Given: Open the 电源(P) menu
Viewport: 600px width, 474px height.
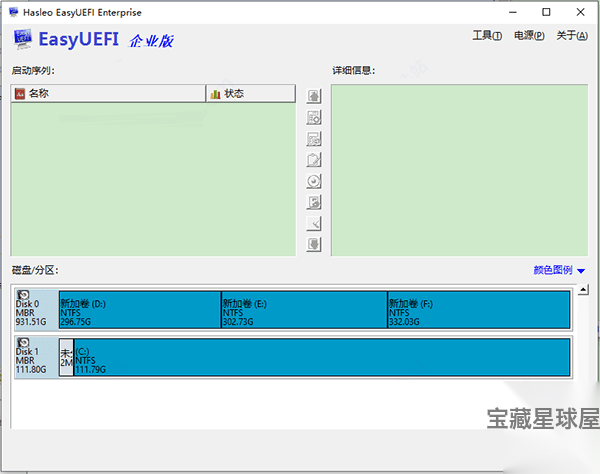Looking at the screenshot, I should tap(529, 36).
